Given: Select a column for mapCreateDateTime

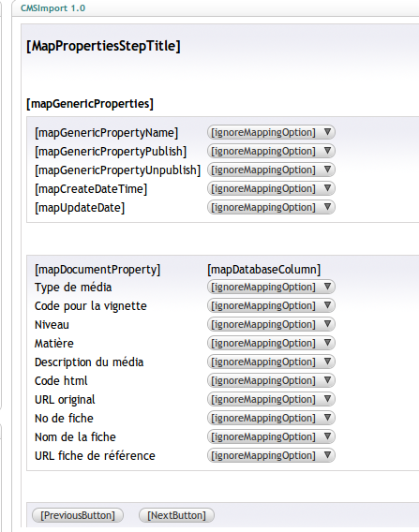Looking at the screenshot, I should 271,188.
